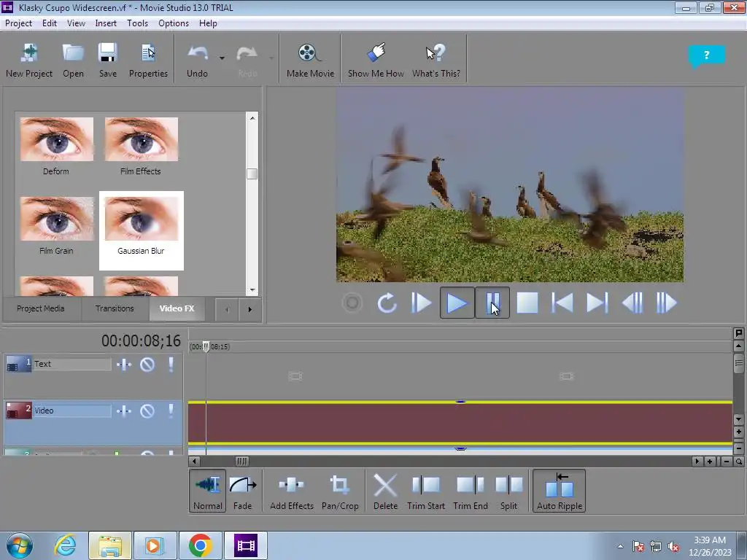The height and width of the screenshot is (560, 747).
Task: Open the blue help speech-bubble button
Action: (706, 55)
